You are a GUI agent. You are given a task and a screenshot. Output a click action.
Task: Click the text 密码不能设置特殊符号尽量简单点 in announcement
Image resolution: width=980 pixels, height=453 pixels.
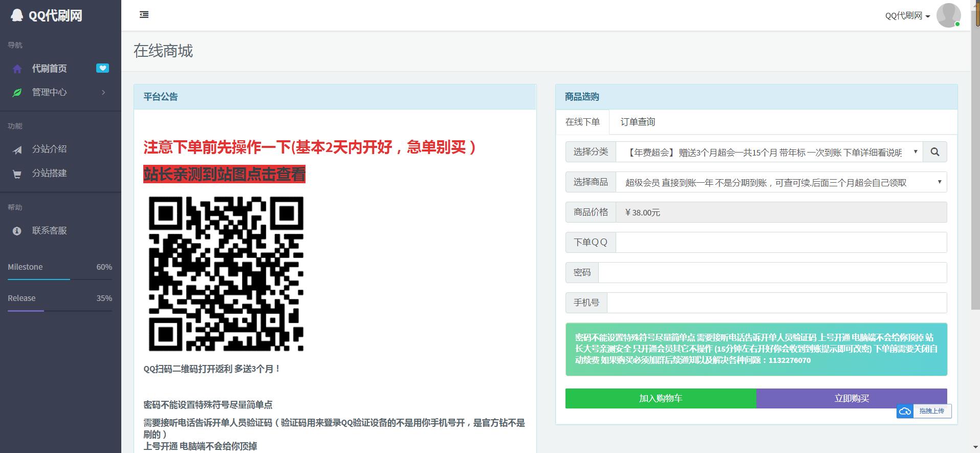pyautogui.click(x=208, y=405)
